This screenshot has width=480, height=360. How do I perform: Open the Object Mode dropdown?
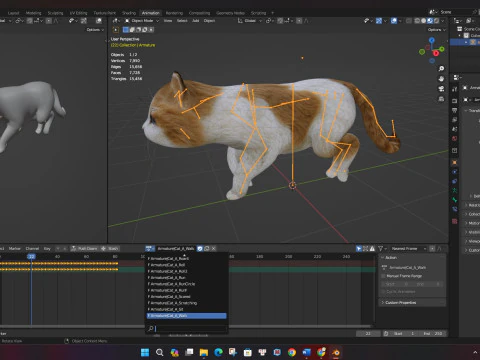(x=142, y=21)
